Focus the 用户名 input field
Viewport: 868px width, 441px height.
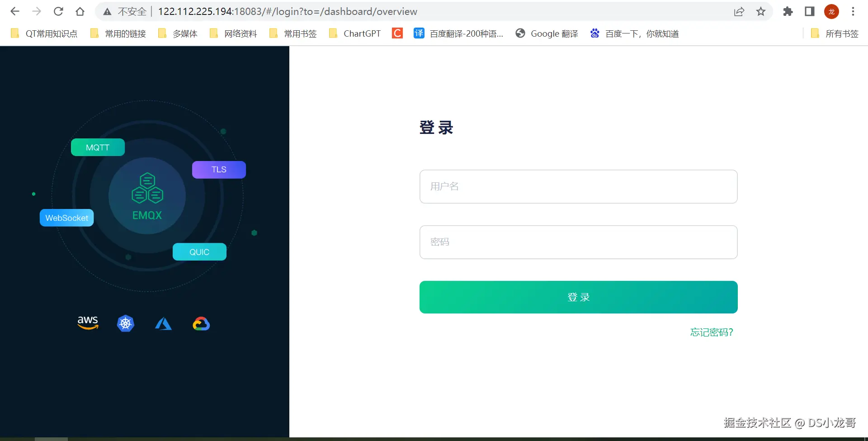coord(579,186)
